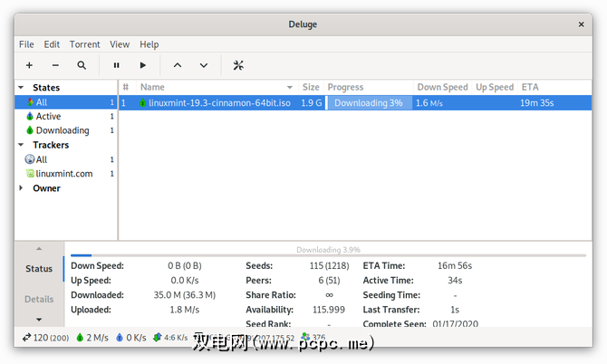Click the 19m 35s ETA cell
Viewport: 607px width, 364px height.
click(537, 103)
